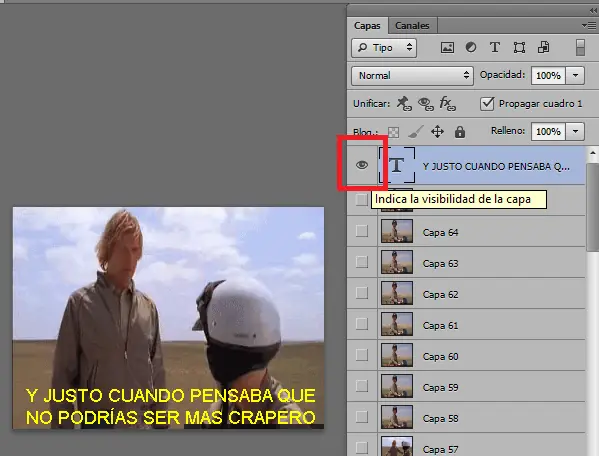Select the 'Capa 59' layer name
This screenshot has width=599, height=456.
tap(440, 387)
